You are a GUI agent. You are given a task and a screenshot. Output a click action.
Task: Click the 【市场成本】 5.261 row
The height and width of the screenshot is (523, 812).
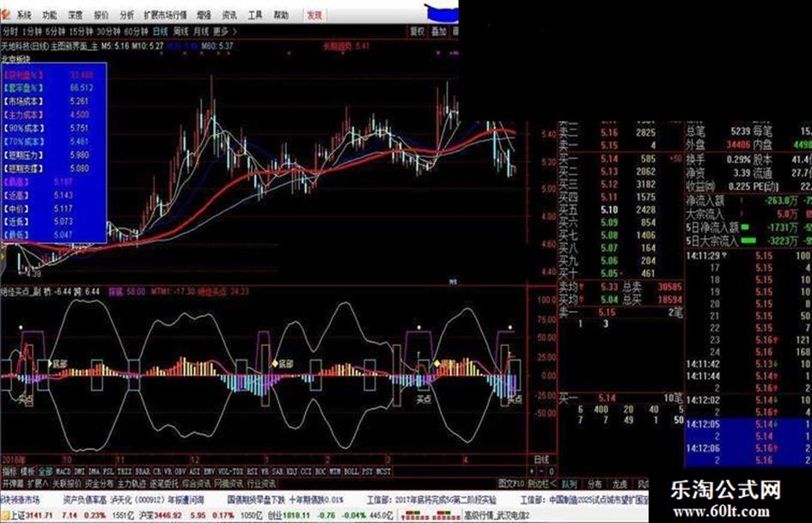click(54, 101)
